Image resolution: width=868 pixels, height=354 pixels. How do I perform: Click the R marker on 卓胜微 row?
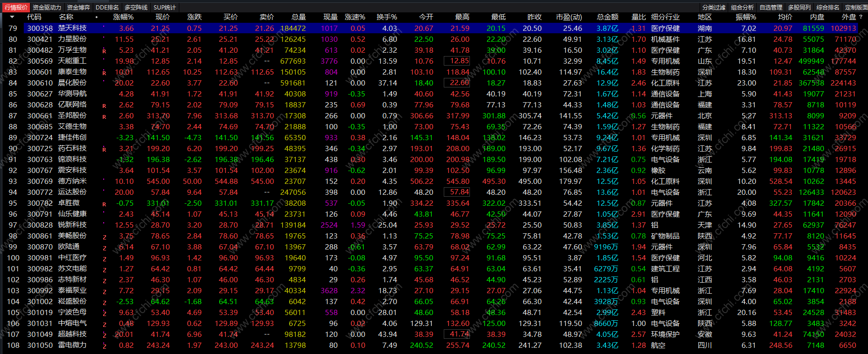tap(104, 204)
